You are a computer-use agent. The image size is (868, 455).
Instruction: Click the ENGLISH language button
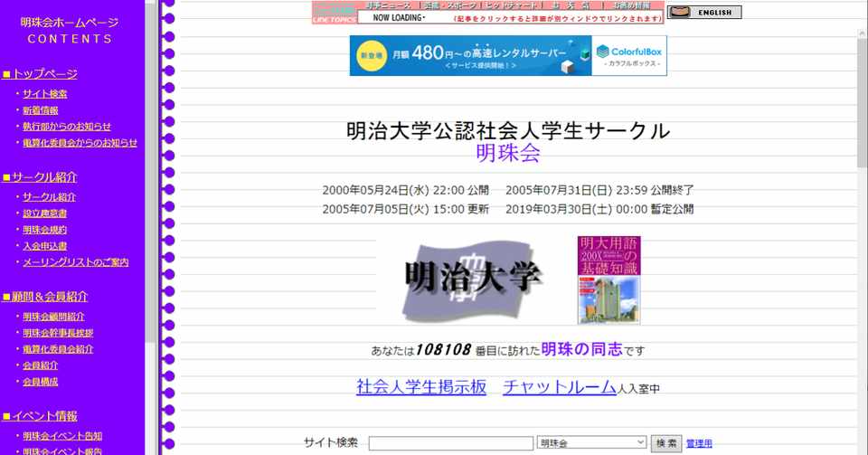coord(704,12)
